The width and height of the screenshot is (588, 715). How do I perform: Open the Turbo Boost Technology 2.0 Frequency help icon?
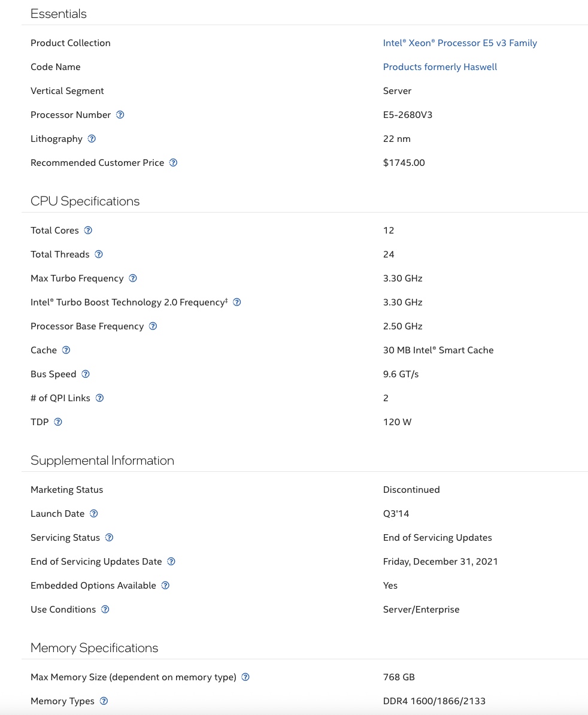pos(237,302)
